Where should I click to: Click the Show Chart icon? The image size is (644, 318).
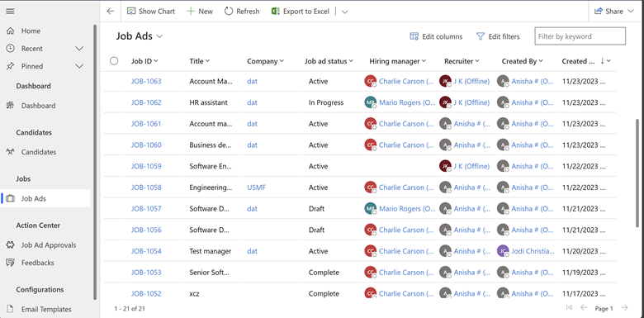(x=131, y=11)
